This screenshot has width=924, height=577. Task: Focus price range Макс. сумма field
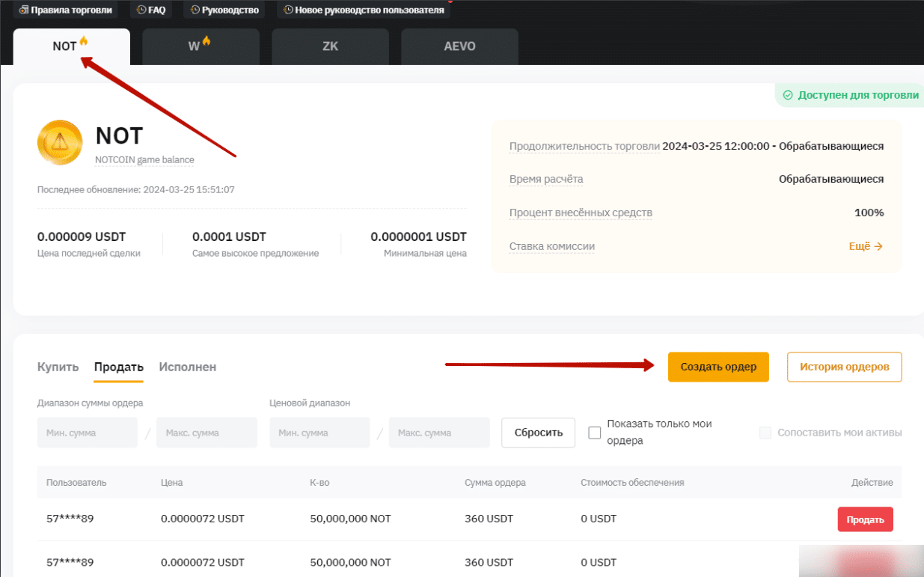(x=439, y=433)
